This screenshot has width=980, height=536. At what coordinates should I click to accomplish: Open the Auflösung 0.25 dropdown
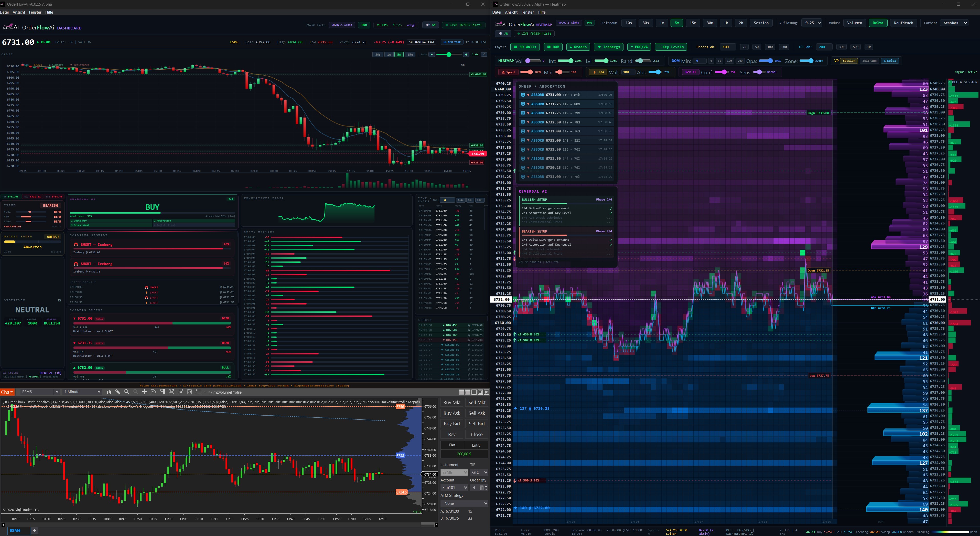(812, 23)
